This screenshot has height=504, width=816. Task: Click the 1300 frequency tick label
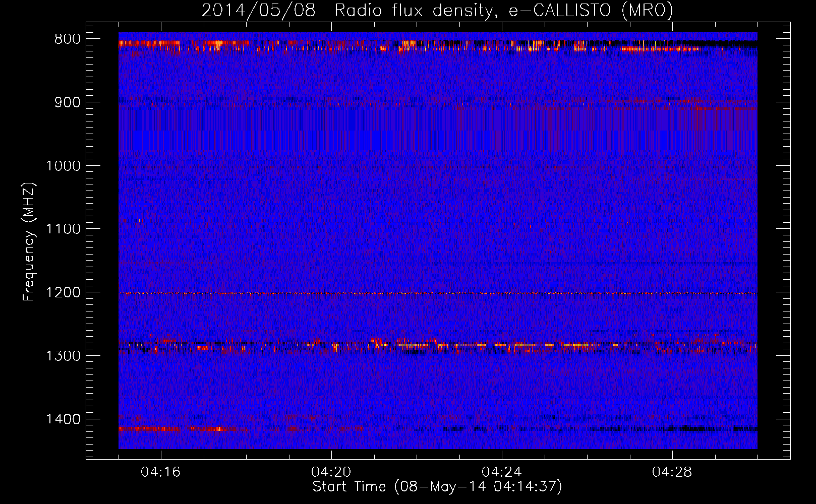tap(63, 356)
